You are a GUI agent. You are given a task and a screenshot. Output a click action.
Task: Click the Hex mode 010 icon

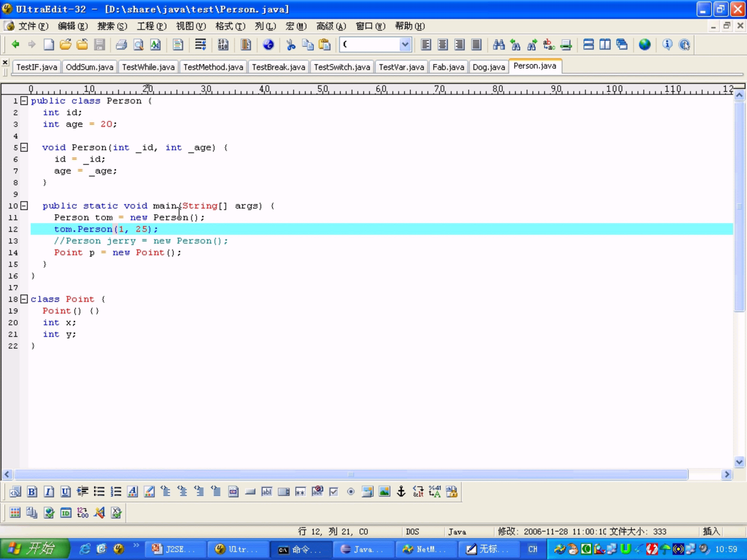pyautogui.click(x=223, y=45)
